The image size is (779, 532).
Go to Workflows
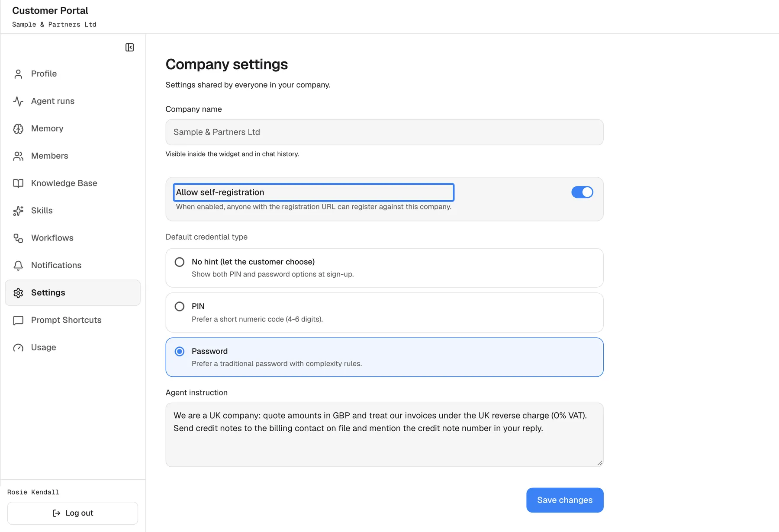click(73, 238)
